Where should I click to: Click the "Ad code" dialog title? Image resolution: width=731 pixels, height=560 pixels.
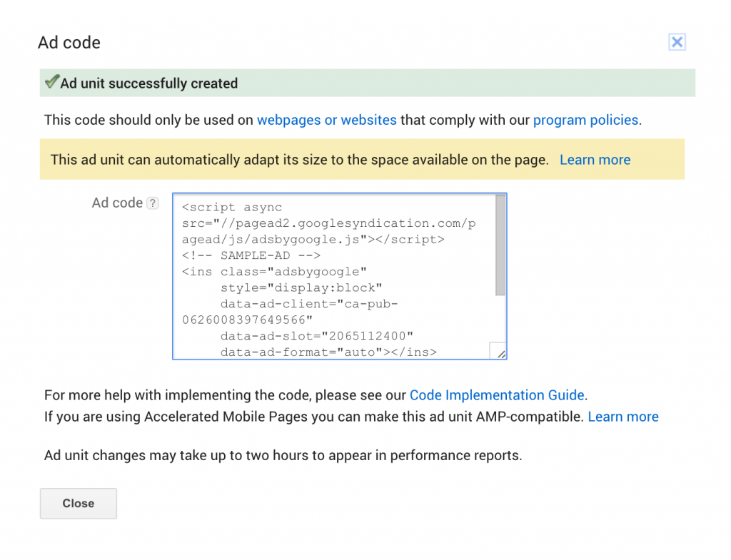point(69,43)
